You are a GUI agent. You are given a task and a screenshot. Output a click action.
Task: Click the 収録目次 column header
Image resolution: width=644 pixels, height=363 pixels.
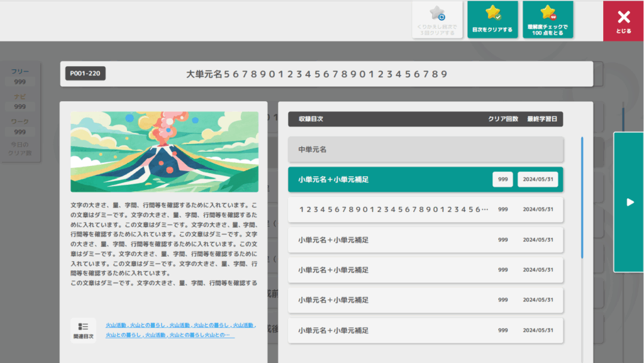click(x=311, y=119)
